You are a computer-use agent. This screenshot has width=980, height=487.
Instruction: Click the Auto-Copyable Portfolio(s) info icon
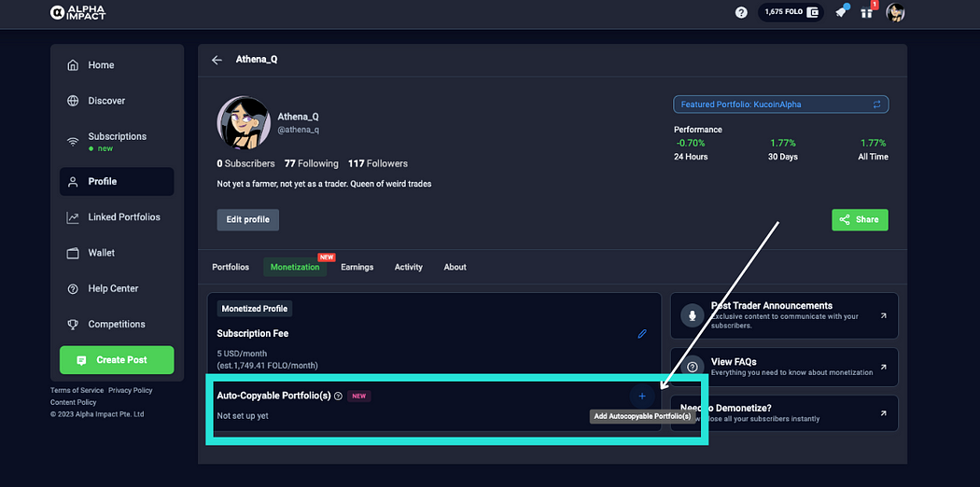coord(338,396)
